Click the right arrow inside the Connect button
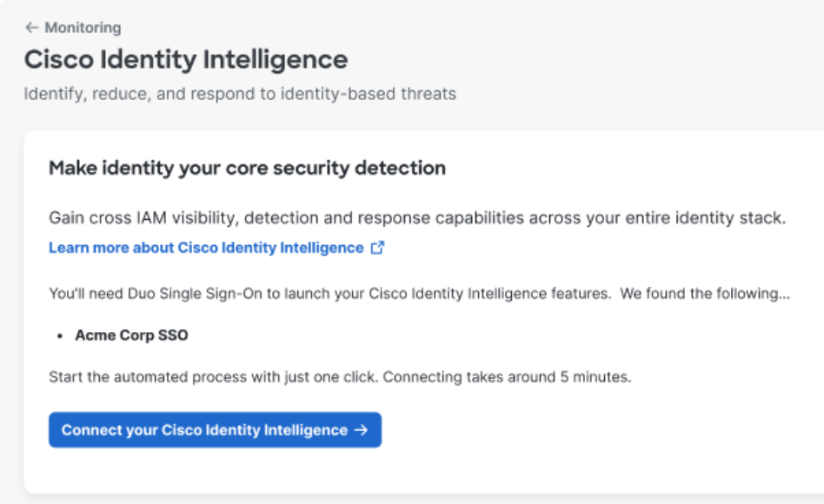The image size is (824, 504). (x=362, y=430)
